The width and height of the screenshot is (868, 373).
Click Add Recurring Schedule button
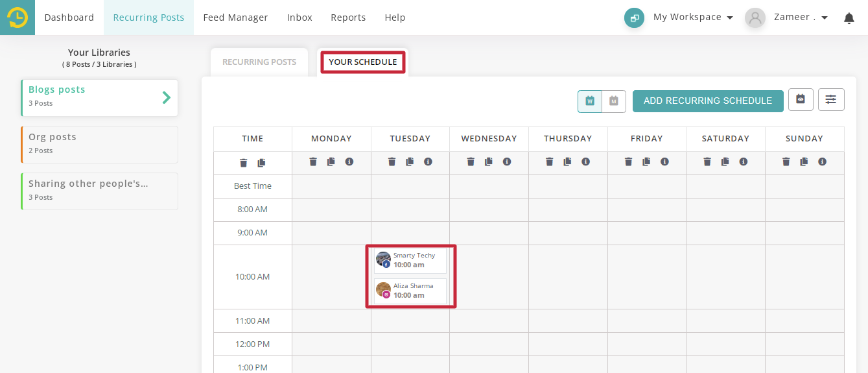coord(708,101)
